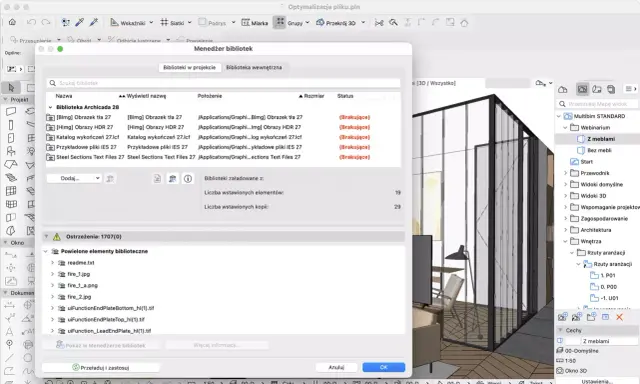Open the Wskaźniki dropdown arrow
Image resolution: width=640 pixels, height=384 pixels.
tap(151, 23)
